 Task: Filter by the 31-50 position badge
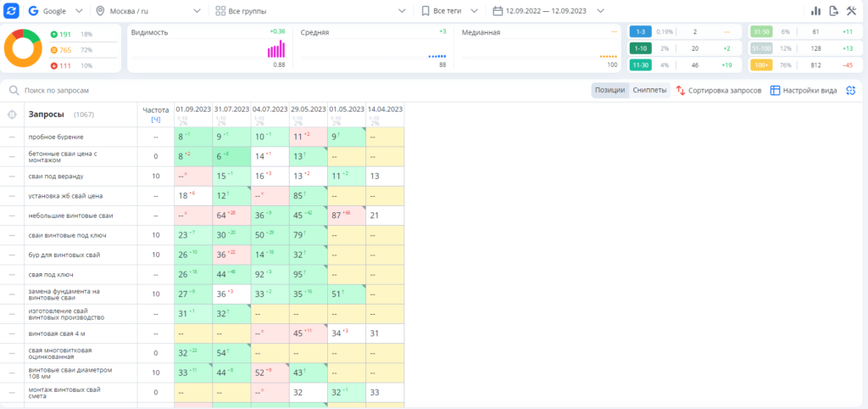[x=760, y=32]
